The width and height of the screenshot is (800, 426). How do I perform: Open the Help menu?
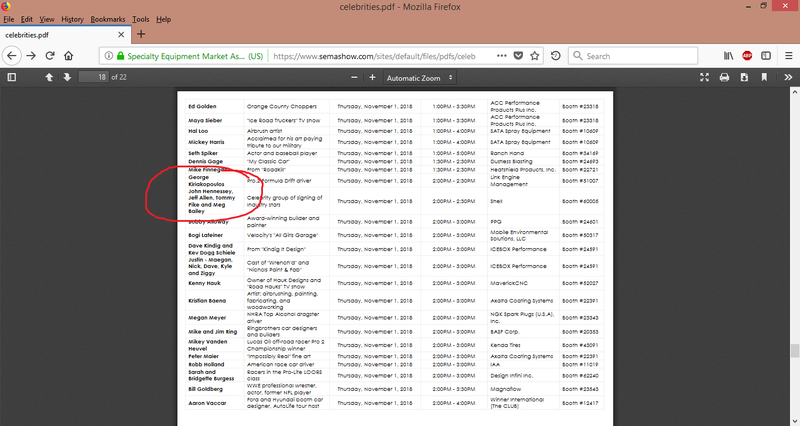[163, 19]
